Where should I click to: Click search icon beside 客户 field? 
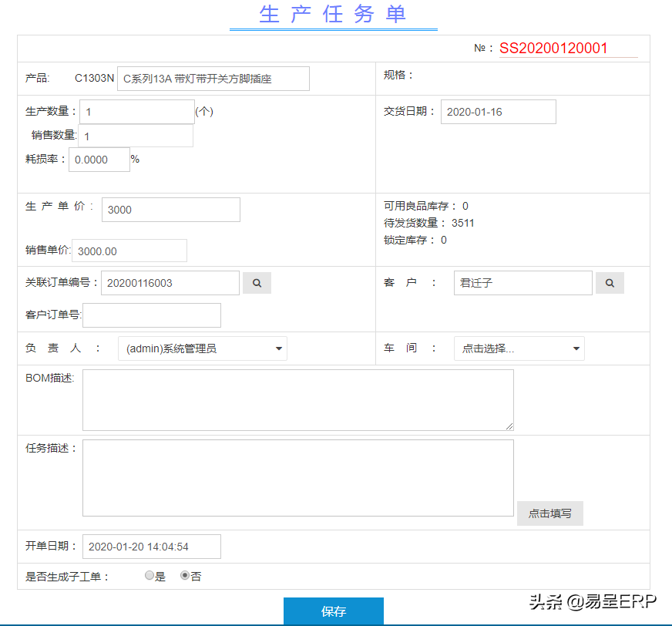(609, 283)
